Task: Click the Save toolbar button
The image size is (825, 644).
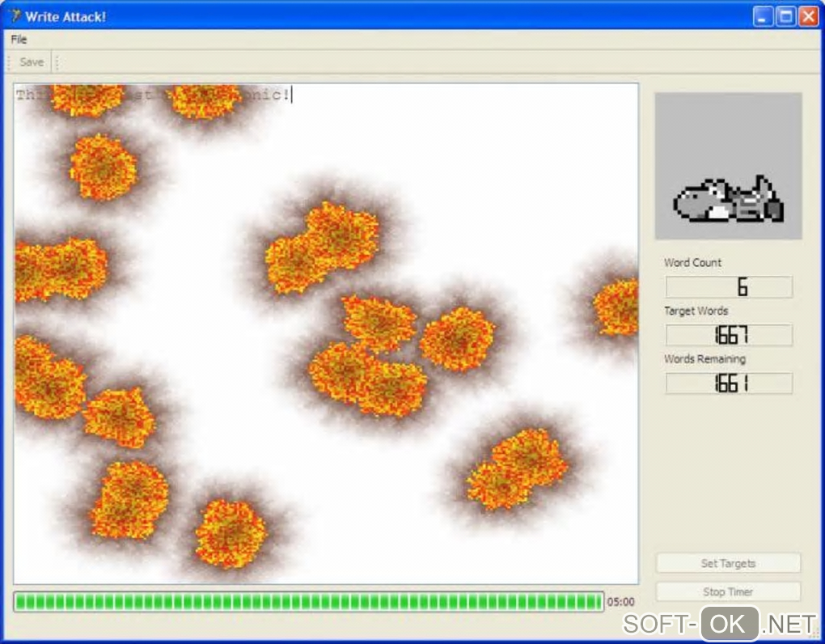Action: click(32, 62)
